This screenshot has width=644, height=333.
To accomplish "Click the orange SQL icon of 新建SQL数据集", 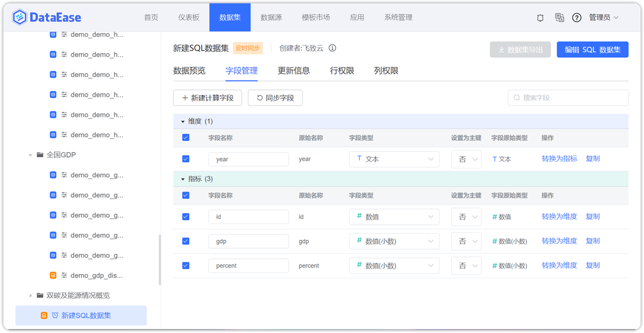I will click(44, 315).
